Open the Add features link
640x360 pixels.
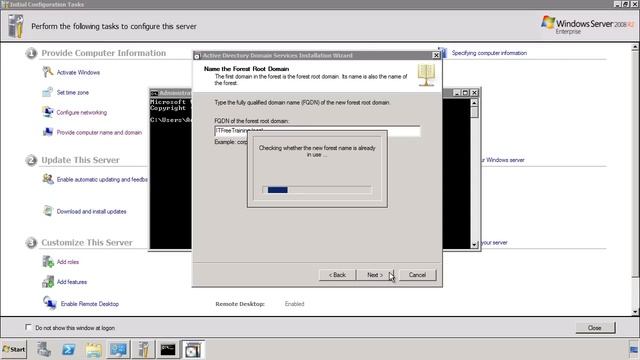tap(72, 282)
